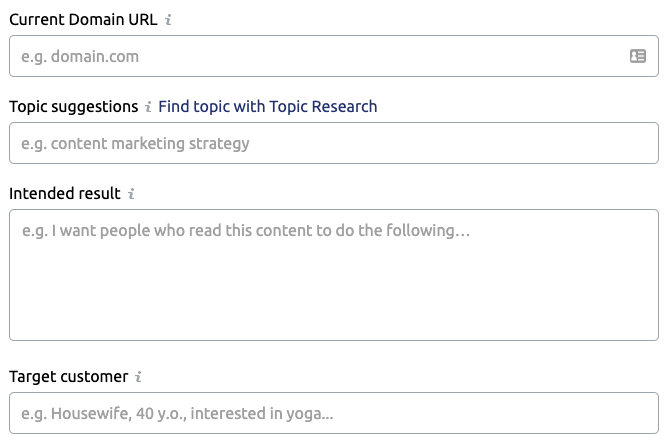The image size is (668, 442).
Task: Open info tooltip next to Topic suggestions
Action: (148, 106)
